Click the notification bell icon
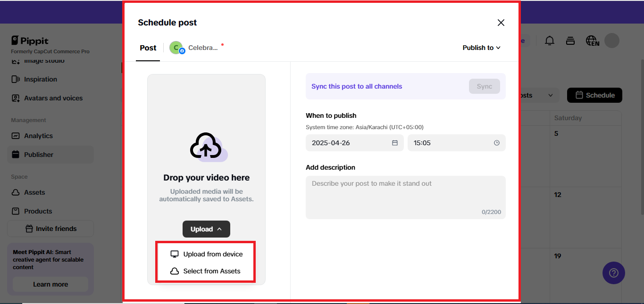The height and width of the screenshot is (304, 644). click(550, 41)
